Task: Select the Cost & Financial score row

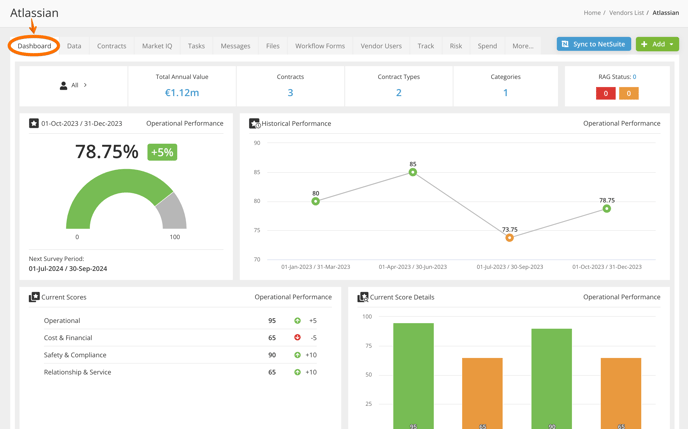Action: 180,338
